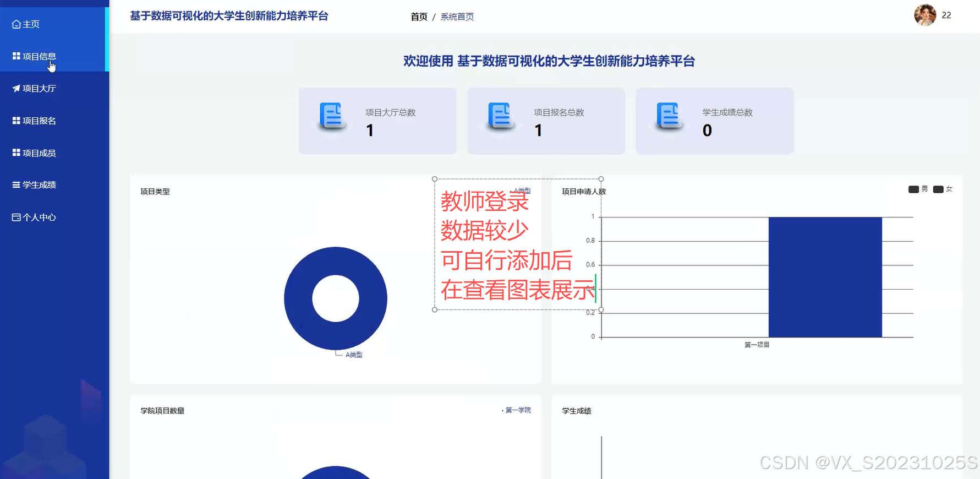Click the list icon beside 学生成绩
Image resolution: width=980 pixels, height=479 pixels.
(17, 185)
